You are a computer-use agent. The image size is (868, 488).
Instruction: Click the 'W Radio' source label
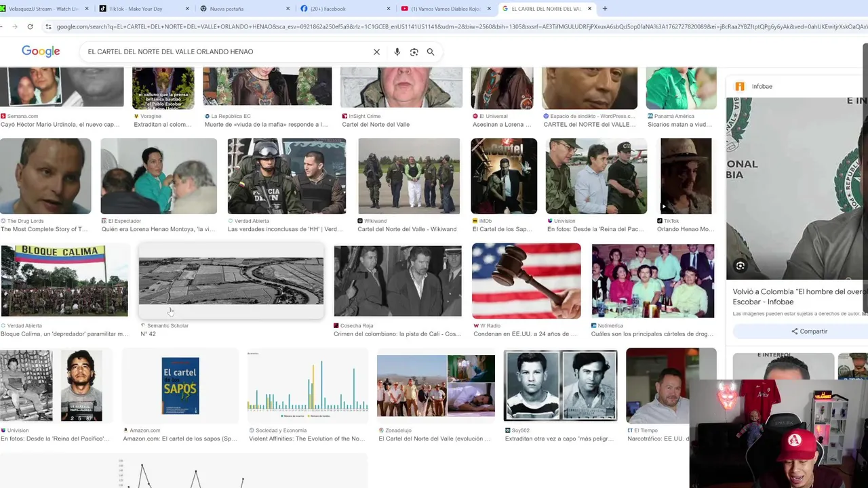pos(490,326)
